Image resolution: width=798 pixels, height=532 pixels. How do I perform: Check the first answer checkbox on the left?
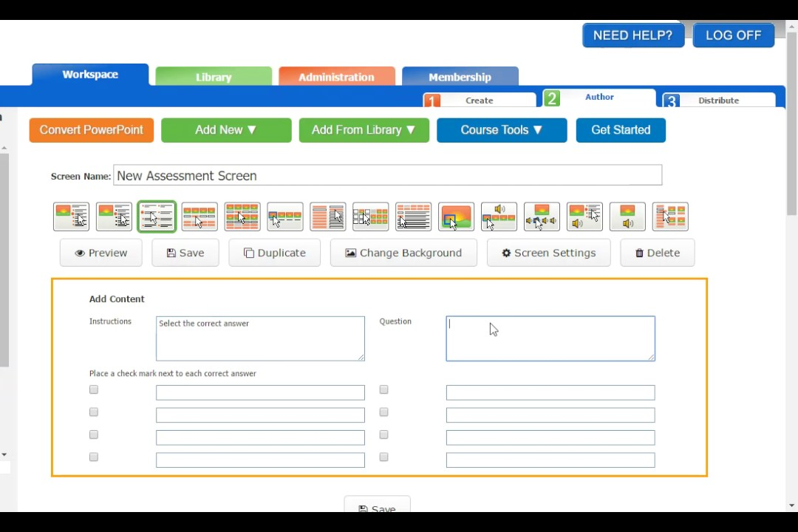93,389
